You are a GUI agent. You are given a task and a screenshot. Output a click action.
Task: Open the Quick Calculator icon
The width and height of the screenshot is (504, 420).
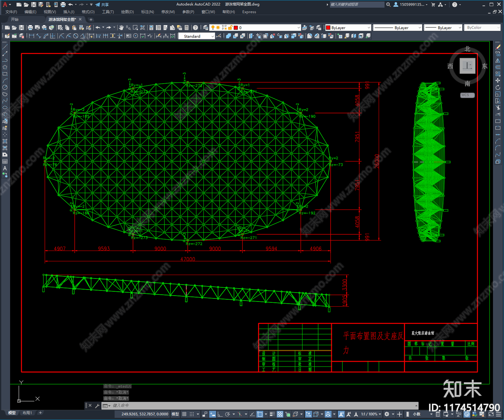pyautogui.click(x=186, y=28)
